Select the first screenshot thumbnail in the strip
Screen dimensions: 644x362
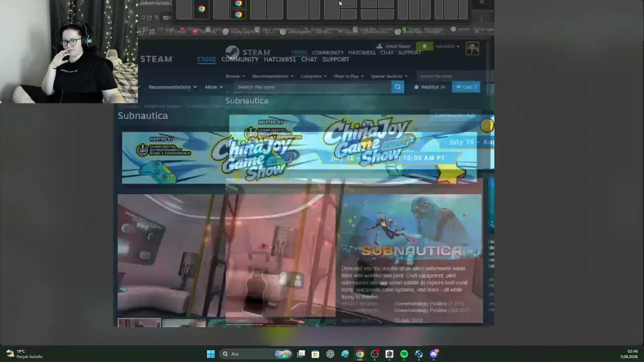(139, 323)
